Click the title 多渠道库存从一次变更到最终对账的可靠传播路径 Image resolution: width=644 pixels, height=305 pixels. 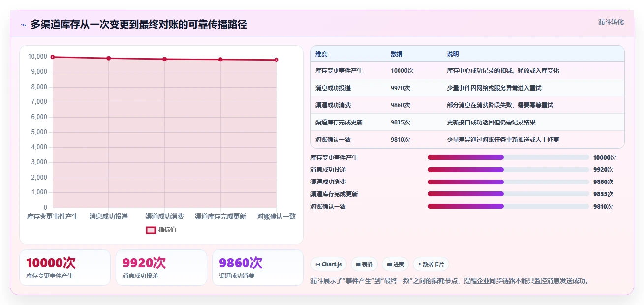pos(139,25)
